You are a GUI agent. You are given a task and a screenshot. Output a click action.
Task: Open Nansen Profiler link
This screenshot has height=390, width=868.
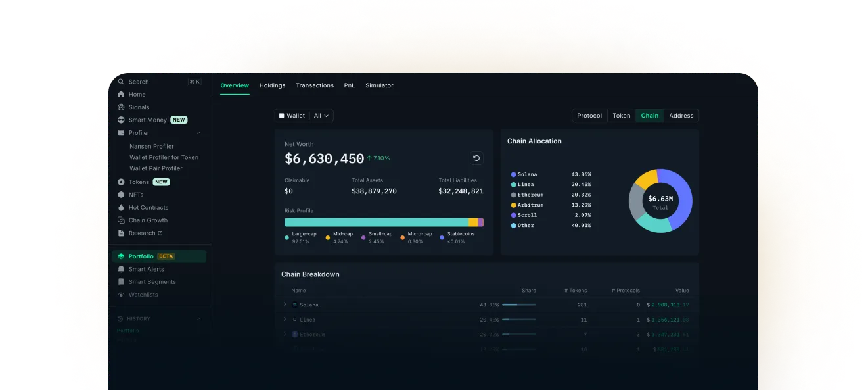tap(152, 146)
